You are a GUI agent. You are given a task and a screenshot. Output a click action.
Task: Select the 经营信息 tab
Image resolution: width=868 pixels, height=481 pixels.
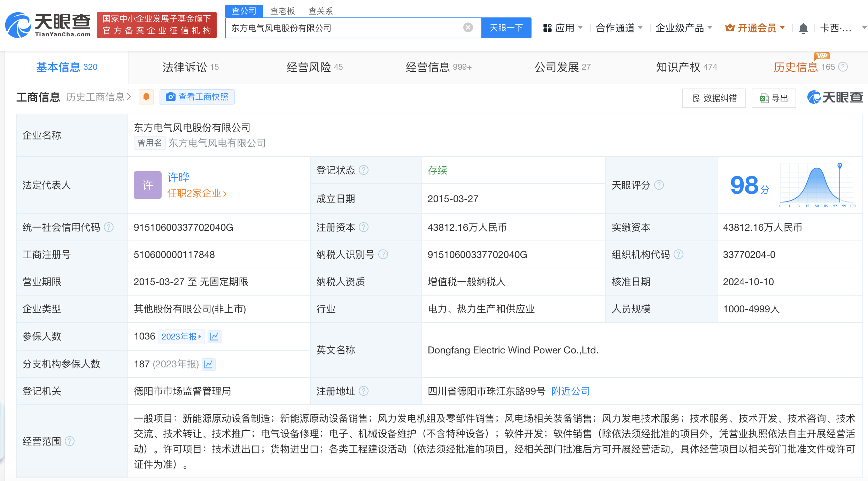439,67
